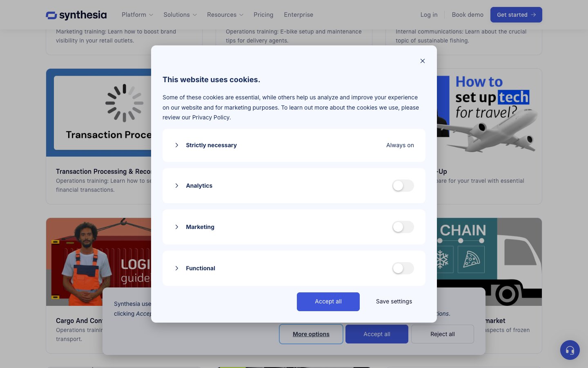Click Save settings in the dialog
Viewport: 588px width, 368px height.
pos(394,302)
